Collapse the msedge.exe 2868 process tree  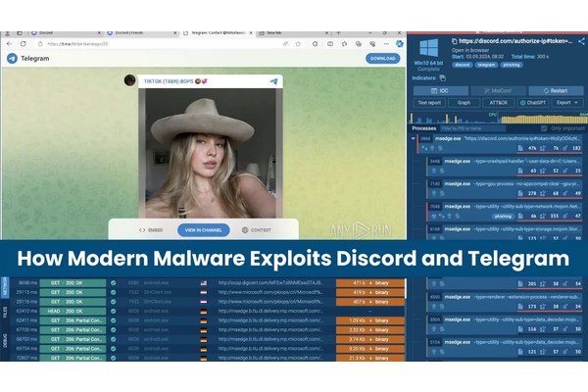[413, 139]
